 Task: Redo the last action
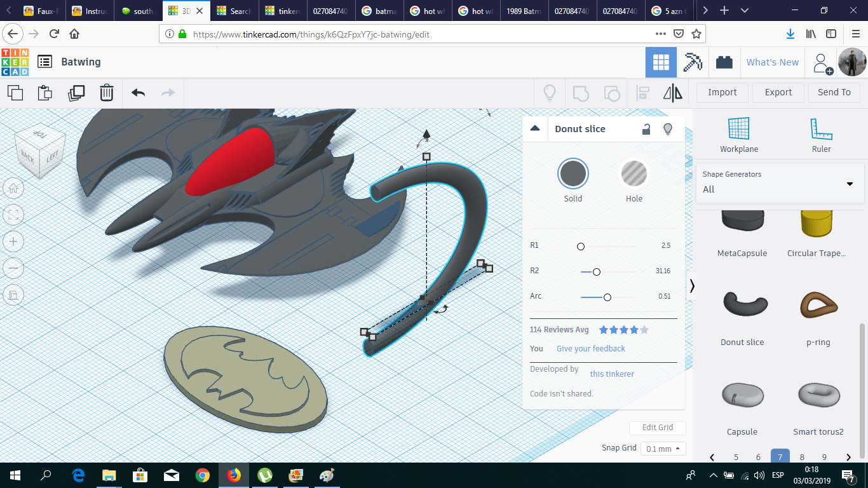point(168,93)
